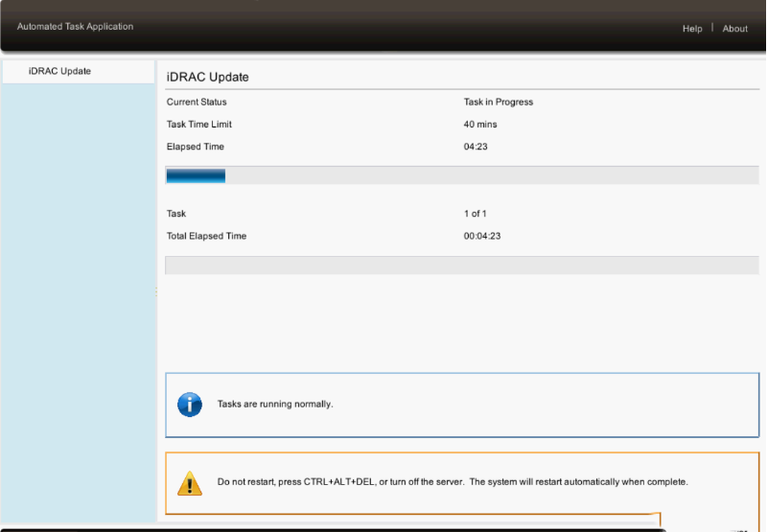Select iDRAC Update in the sidebar
This screenshot has width=768, height=532.
tap(79, 72)
